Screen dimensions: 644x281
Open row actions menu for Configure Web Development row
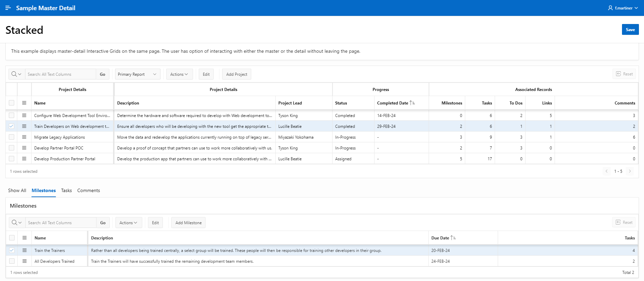tap(24, 115)
